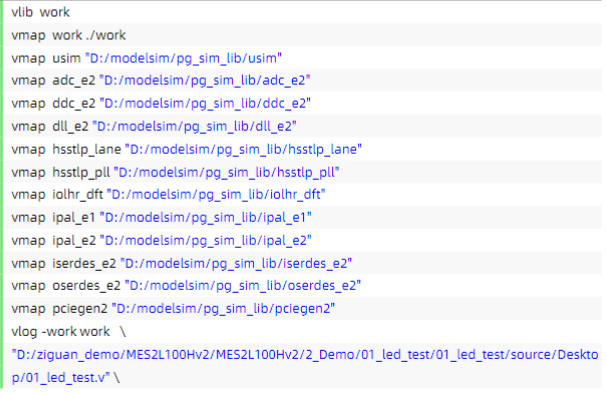Click the ipal_e2 library path

(x=206, y=240)
